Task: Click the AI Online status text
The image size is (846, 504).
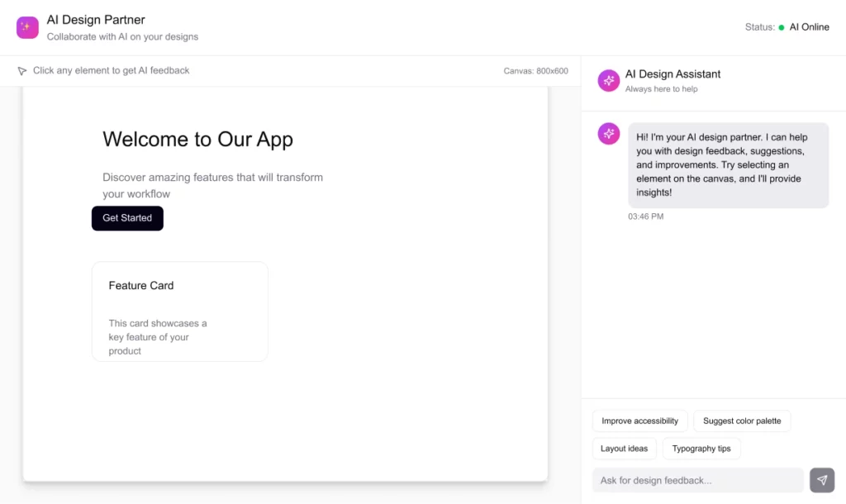Action: [x=809, y=27]
